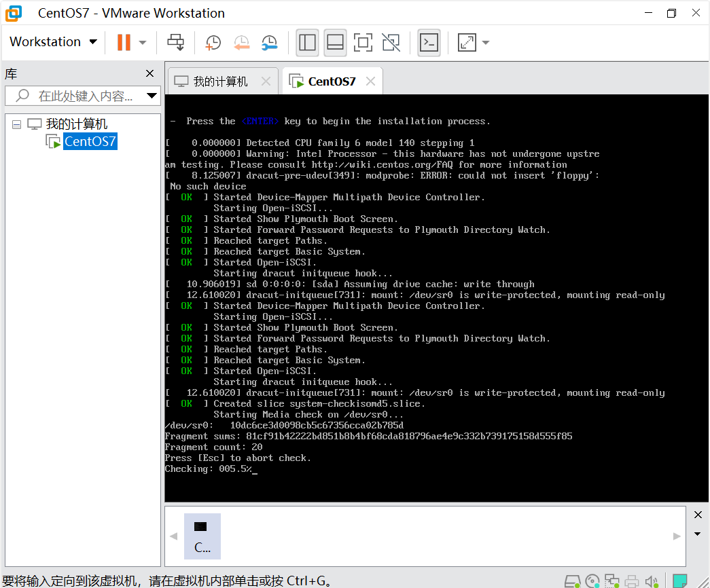The height and width of the screenshot is (588, 710).
Task: Select the CentOS7 VM in library
Action: tap(90, 141)
